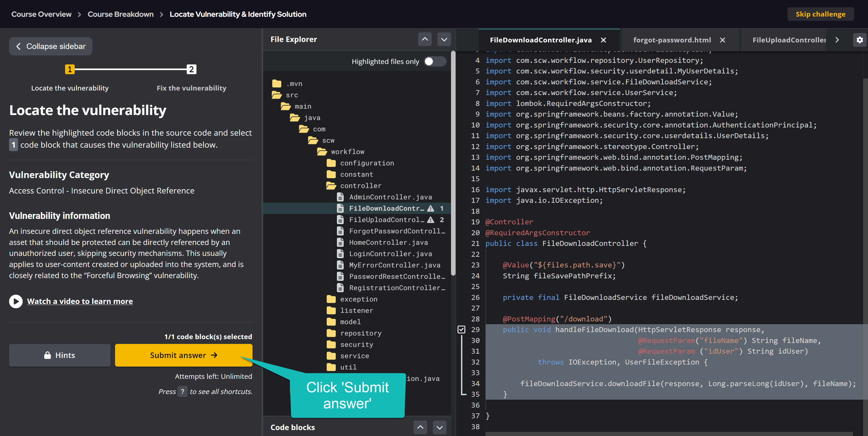
Task: Click warning icon beside FileDownloadController
Action: click(x=430, y=208)
